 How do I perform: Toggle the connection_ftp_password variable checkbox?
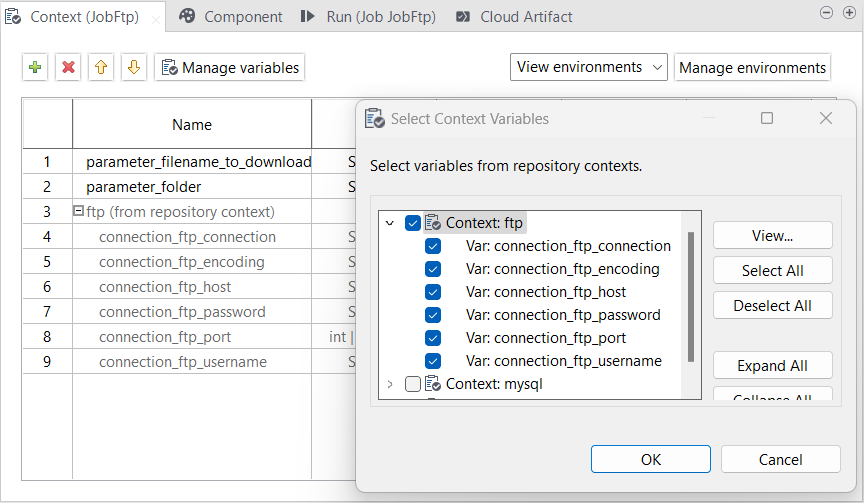tap(433, 315)
